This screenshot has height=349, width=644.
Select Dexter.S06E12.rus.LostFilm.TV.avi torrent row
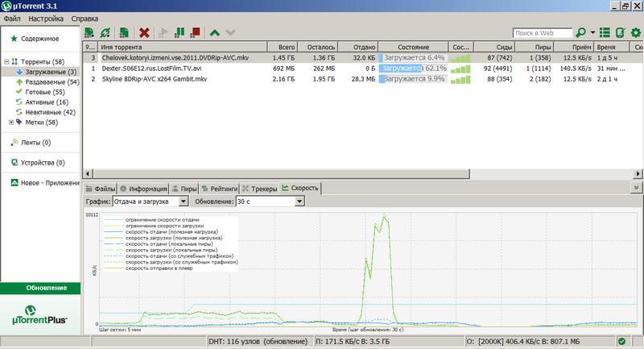(x=363, y=69)
